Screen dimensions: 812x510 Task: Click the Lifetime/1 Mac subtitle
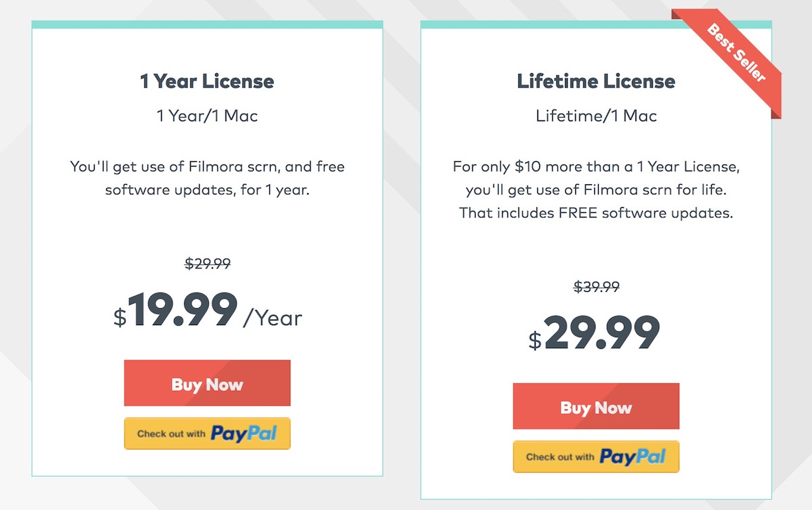pos(596,116)
